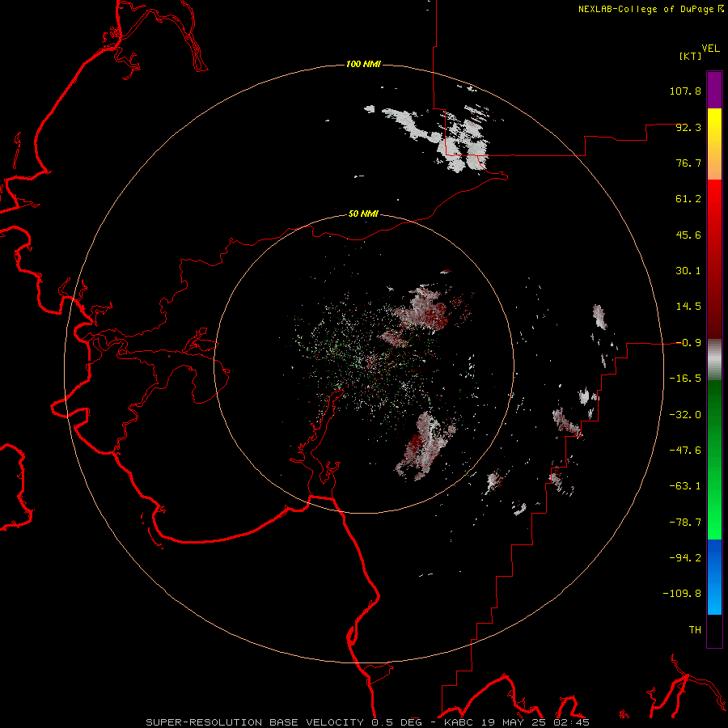The image size is (728, 728).
Task: Select the 61.2 velocity scale value
Action: coord(688,199)
